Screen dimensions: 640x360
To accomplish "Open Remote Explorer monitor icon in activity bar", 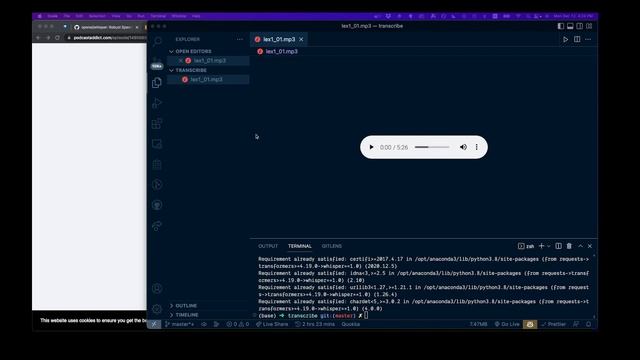I will pos(157,144).
